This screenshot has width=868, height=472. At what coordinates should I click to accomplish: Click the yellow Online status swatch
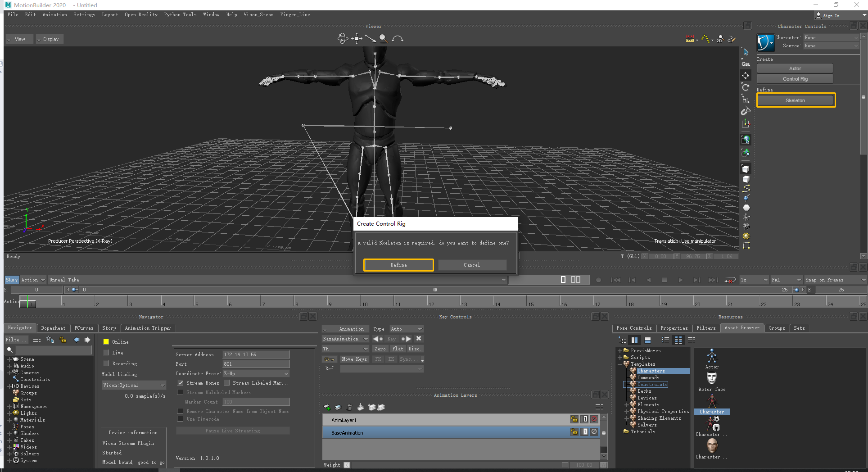pos(106,342)
